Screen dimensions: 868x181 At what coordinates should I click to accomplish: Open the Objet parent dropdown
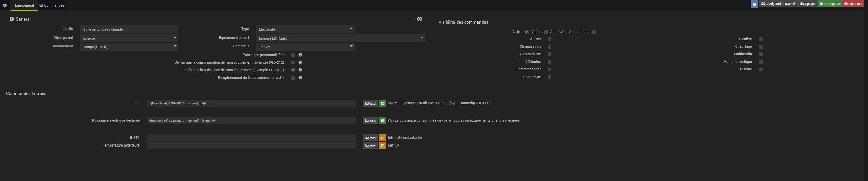click(x=129, y=38)
